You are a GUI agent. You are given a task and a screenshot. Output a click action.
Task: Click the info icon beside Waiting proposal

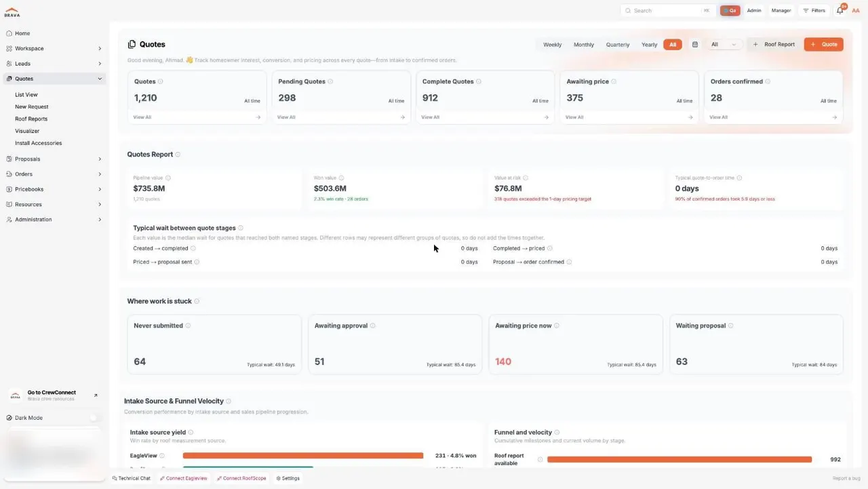click(x=730, y=326)
